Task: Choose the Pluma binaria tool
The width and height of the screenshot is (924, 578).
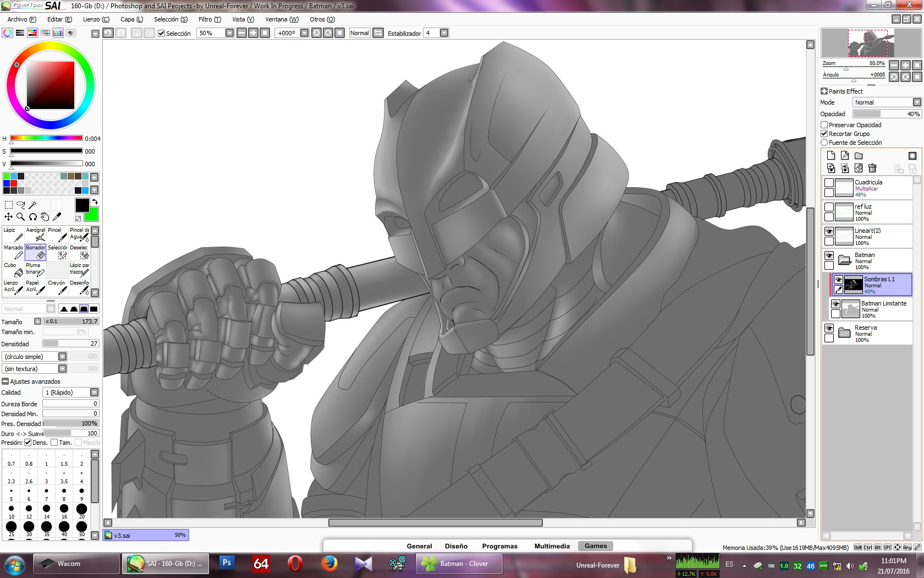Action: 35,270
